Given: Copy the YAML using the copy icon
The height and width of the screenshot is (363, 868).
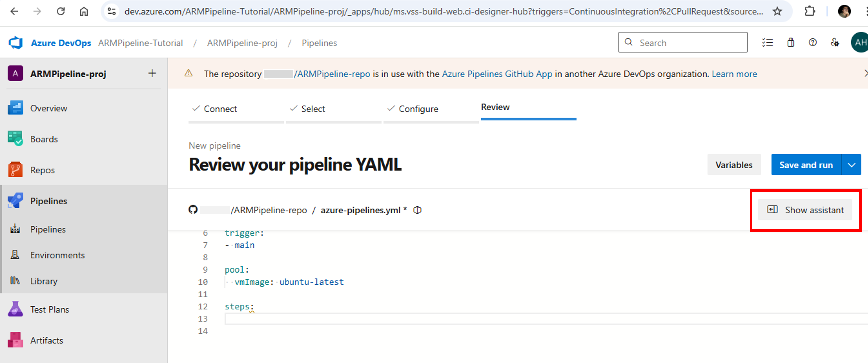Looking at the screenshot, I should [417, 210].
